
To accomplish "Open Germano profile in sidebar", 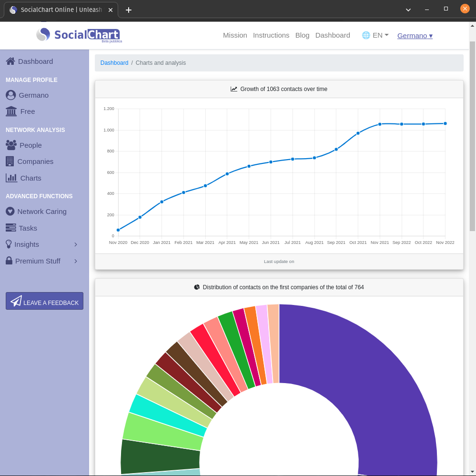I will tap(34, 95).
